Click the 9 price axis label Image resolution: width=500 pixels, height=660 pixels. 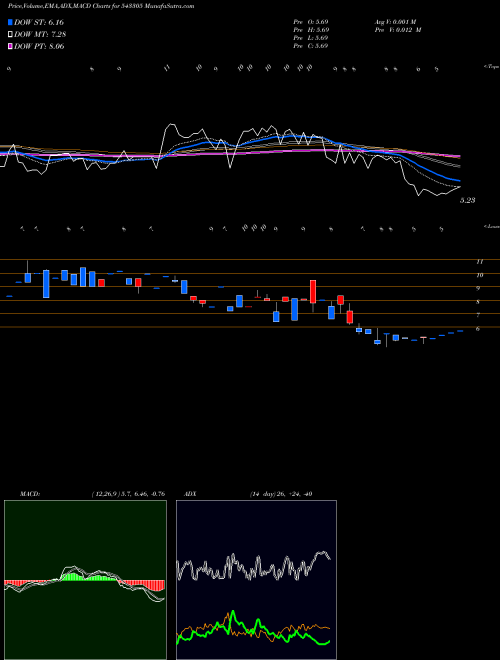pos(478,288)
